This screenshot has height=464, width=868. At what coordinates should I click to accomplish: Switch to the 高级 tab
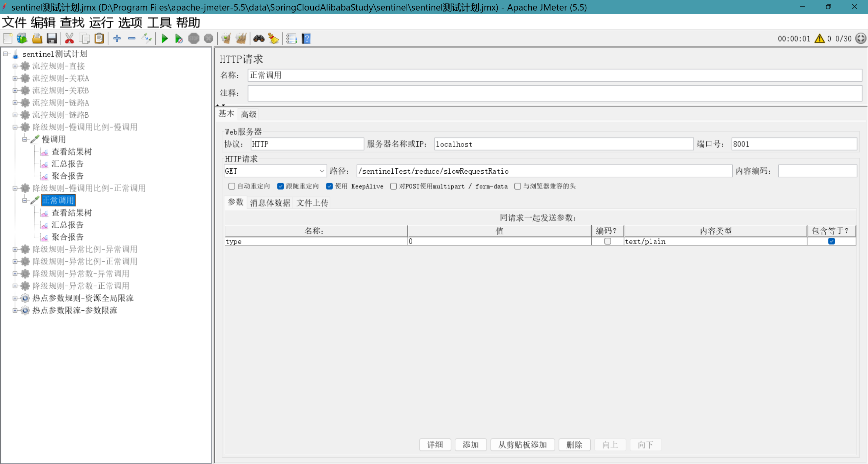pyautogui.click(x=248, y=114)
